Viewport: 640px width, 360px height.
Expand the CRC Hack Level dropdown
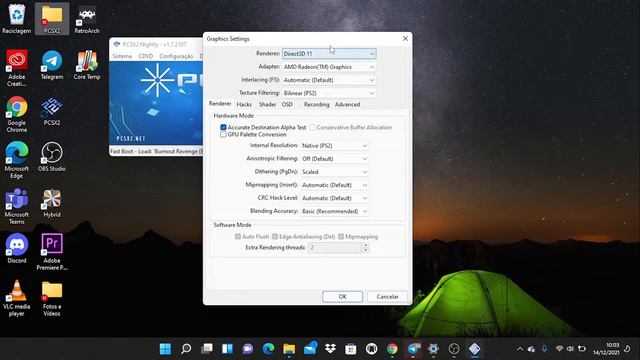coord(335,198)
